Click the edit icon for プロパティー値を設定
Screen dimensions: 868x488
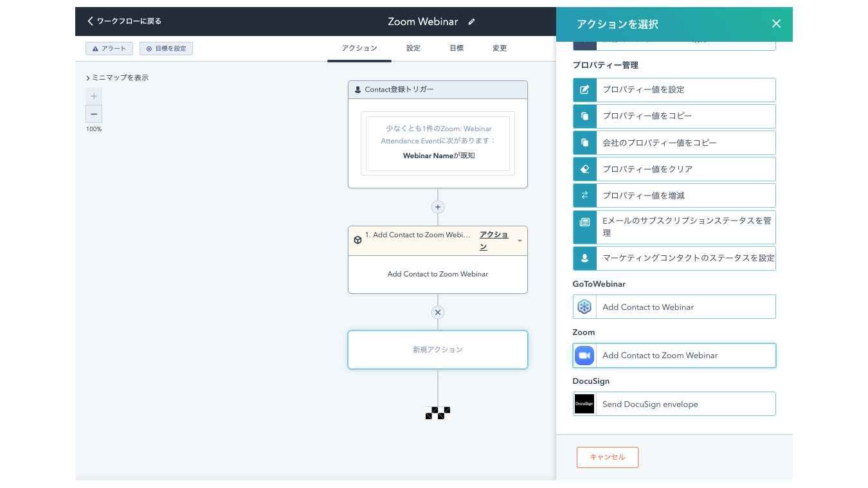pos(584,90)
